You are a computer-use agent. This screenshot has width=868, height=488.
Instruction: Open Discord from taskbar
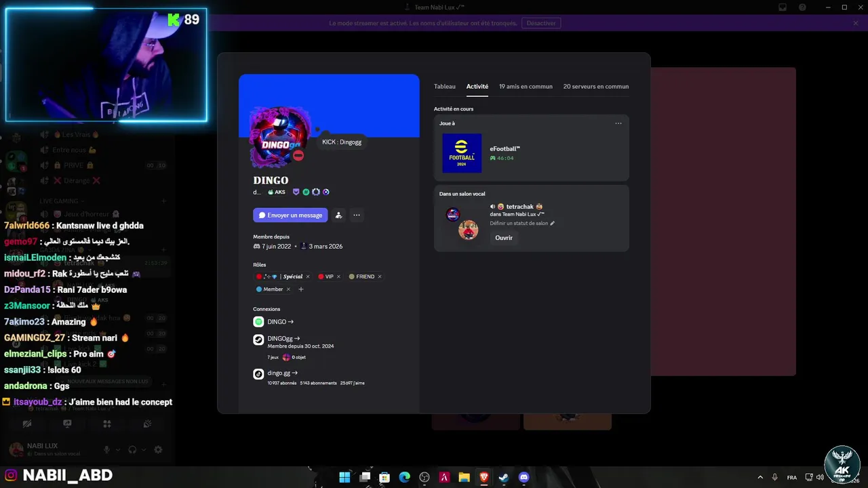pyautogui.click(x=524, y=477)
